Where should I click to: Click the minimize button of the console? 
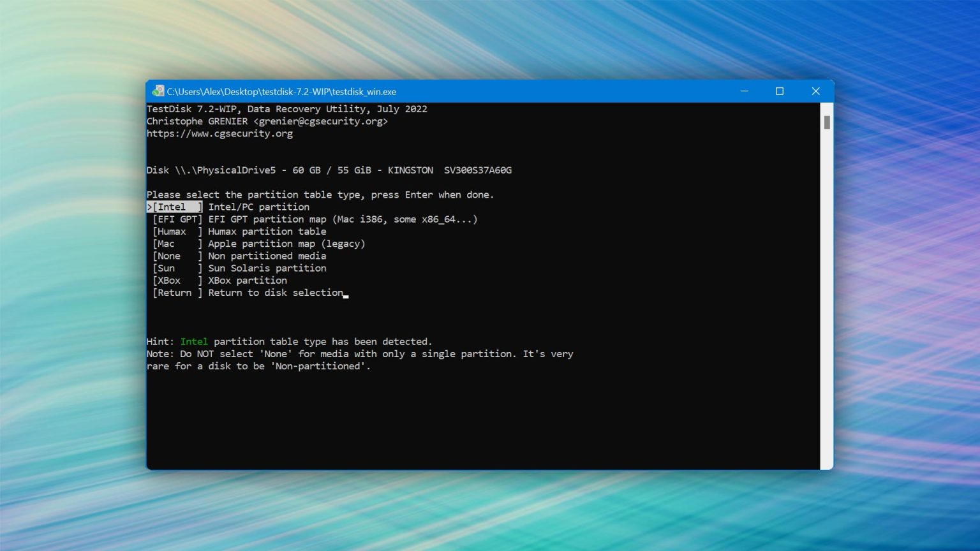click(744, 91)
